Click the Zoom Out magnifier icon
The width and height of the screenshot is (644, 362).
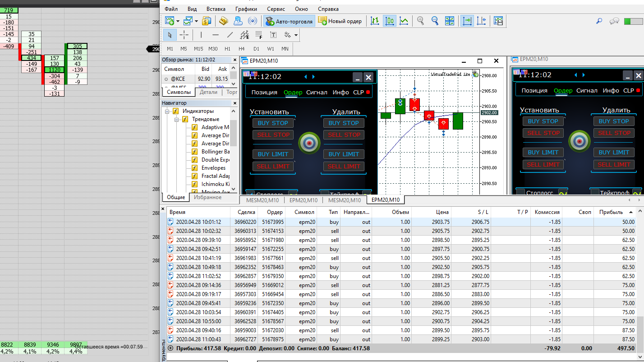[x=435, y=21]
